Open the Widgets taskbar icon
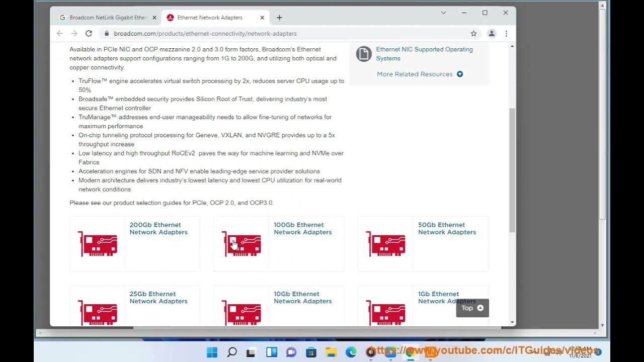The height and width of the screenshot is (362, 644). click(x=272, y=352)
